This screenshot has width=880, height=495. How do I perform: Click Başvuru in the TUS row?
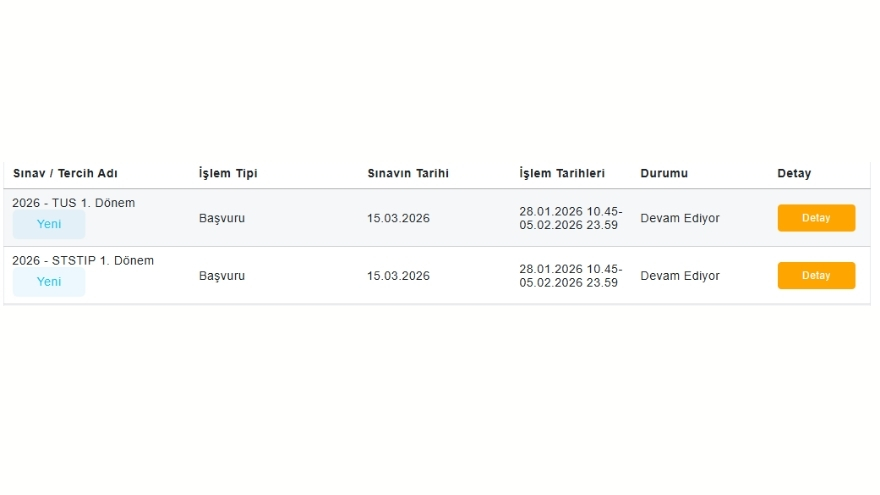222,218
